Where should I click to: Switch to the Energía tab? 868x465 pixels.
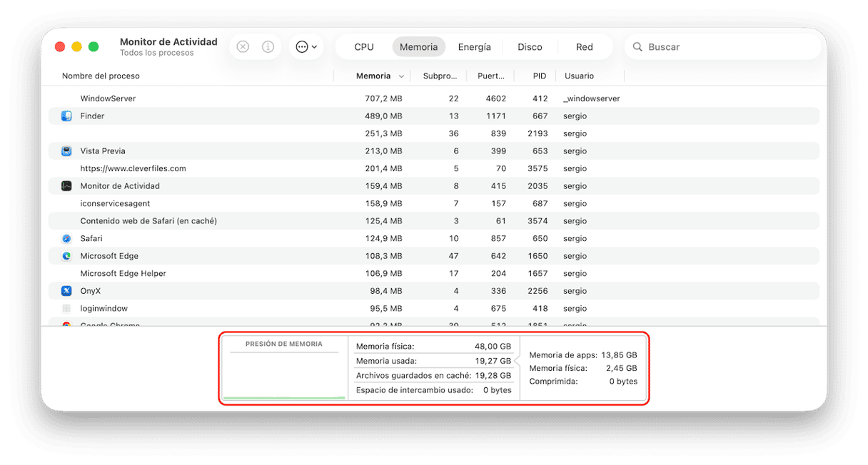[475, 47]
